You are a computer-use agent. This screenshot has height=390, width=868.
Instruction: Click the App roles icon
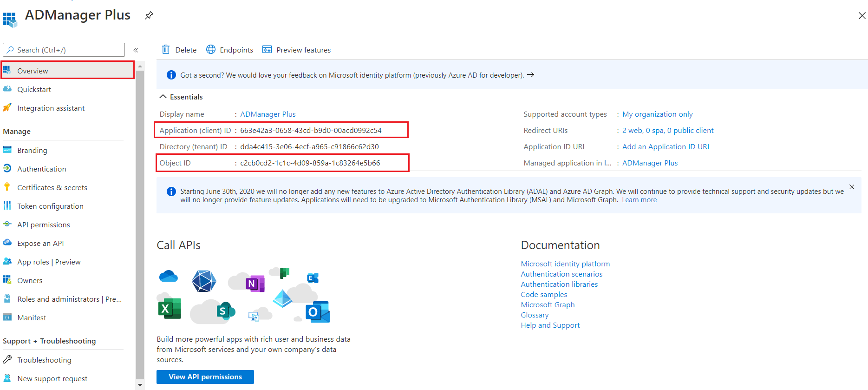pos(7,261)
